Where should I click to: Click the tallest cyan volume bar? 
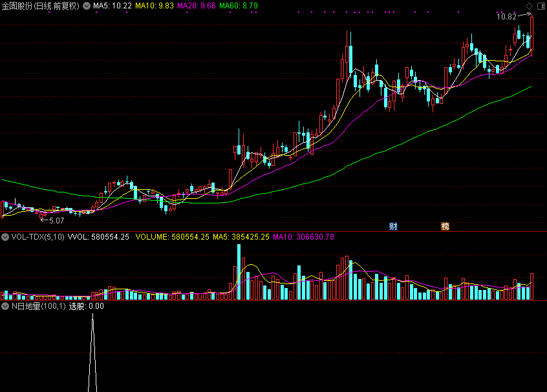[239, 272]
